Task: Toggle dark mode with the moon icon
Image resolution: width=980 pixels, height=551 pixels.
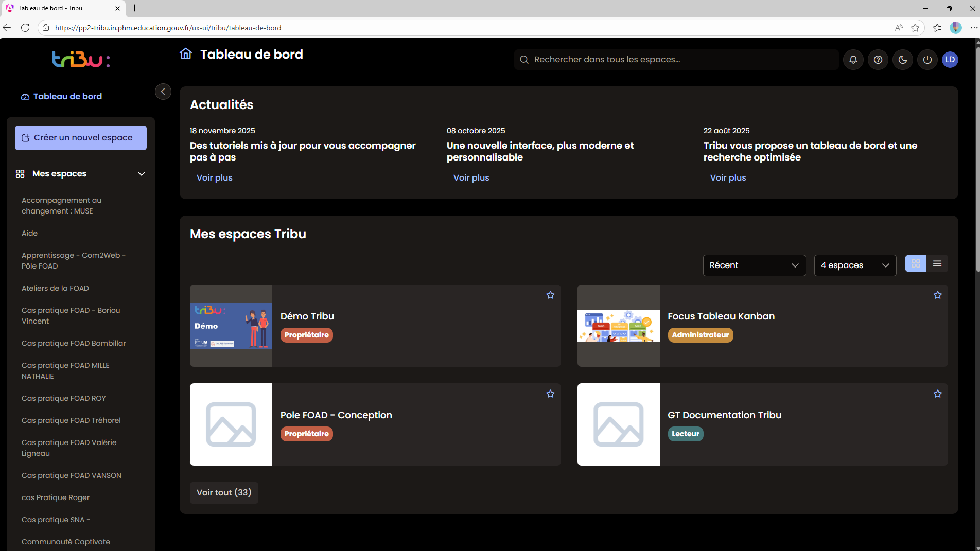Action: [903, 60]
